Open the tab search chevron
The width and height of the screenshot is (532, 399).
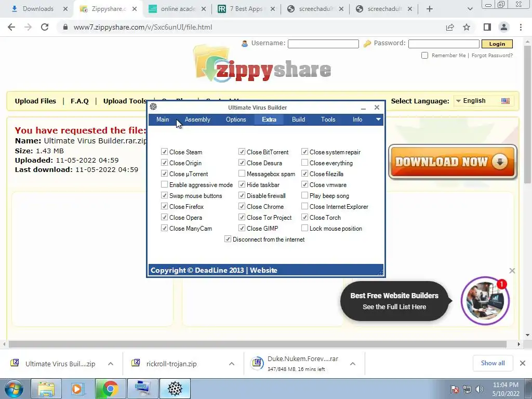[470, 9]
